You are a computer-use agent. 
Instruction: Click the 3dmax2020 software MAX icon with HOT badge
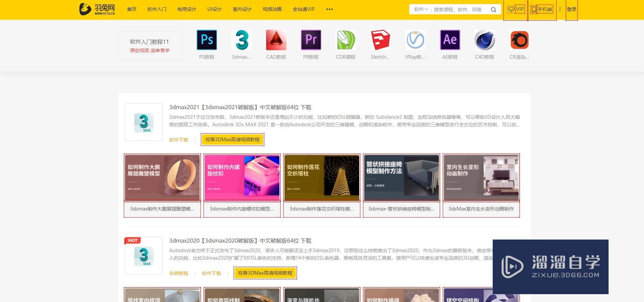click(144, 256)
